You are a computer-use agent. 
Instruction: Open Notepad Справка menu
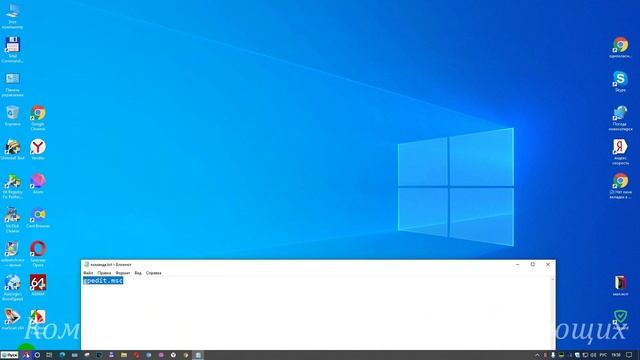[x=153, y=273]
